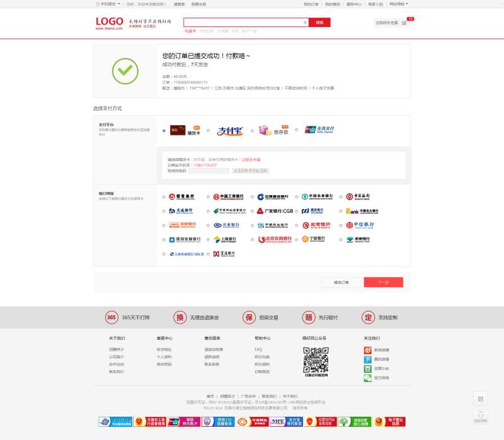Viewport: 504px width, 440px height.
Task: Click the 修改订单 button
Action: 341,282
